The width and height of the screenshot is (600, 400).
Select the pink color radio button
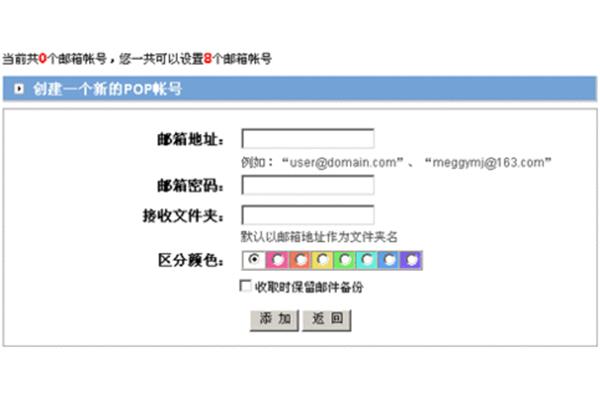click(278, 260)
